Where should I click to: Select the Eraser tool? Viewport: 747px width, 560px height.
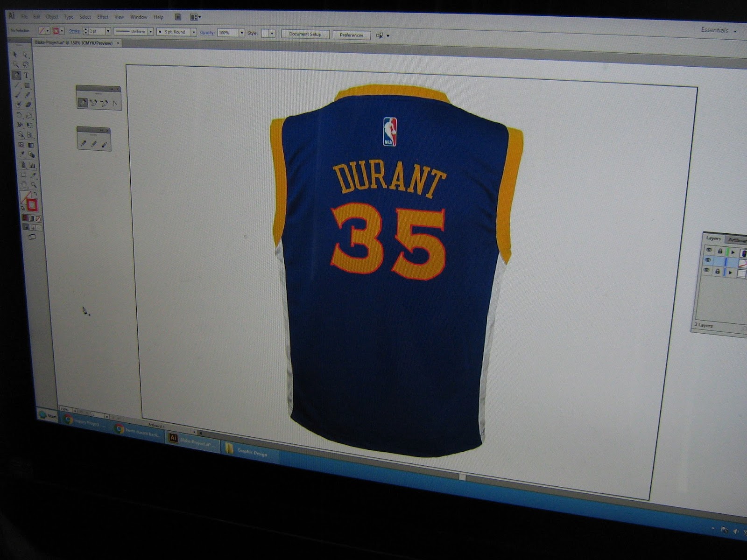click(x=28, y=105)
